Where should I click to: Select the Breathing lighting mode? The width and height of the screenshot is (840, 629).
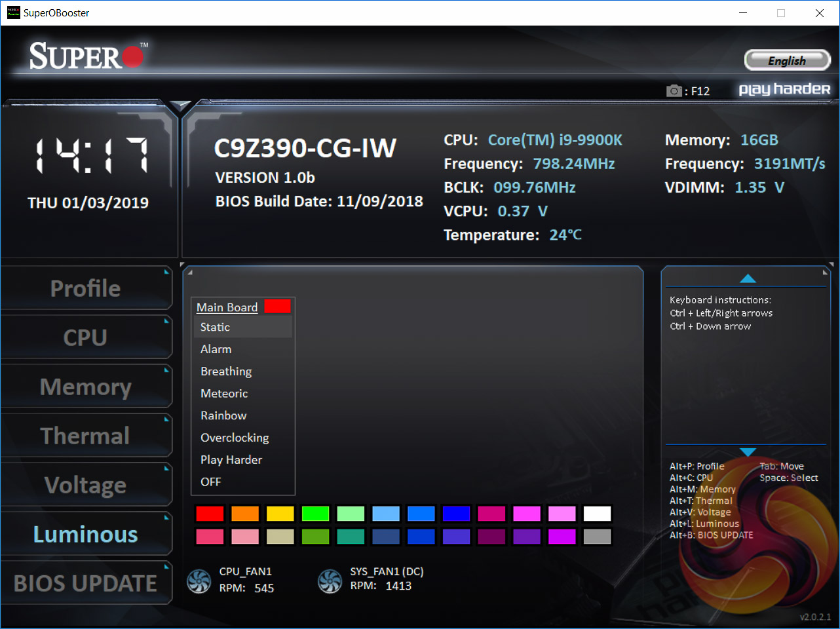243,372
